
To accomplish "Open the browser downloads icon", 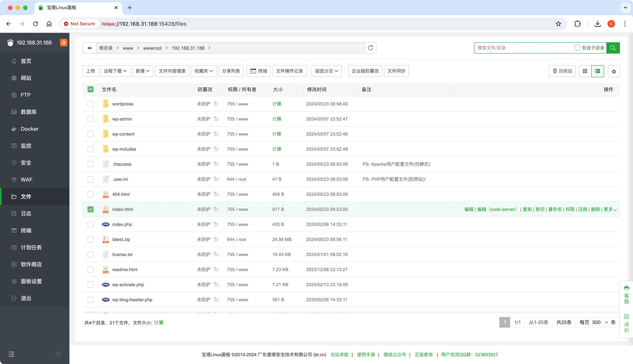I will tap(597, 24).
